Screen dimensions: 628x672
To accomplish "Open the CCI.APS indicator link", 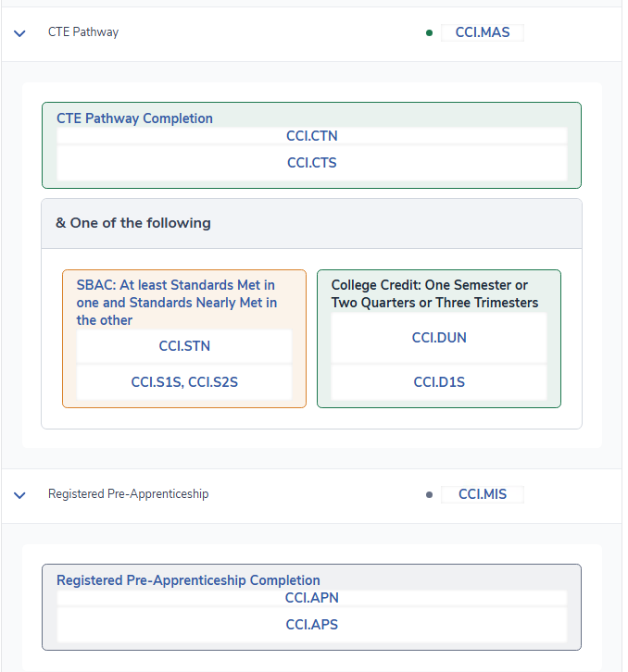I will (x=311, y=625).
